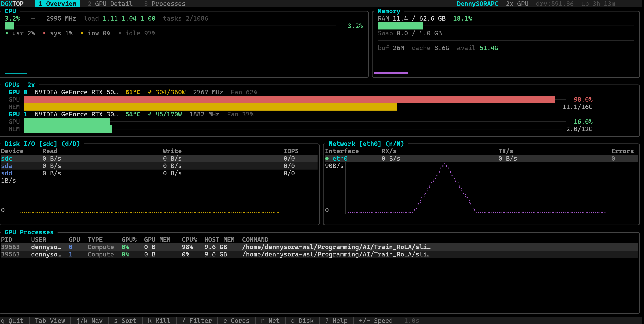
Task: Click the 2.0/12G memory value
Action: pos(579,129)
